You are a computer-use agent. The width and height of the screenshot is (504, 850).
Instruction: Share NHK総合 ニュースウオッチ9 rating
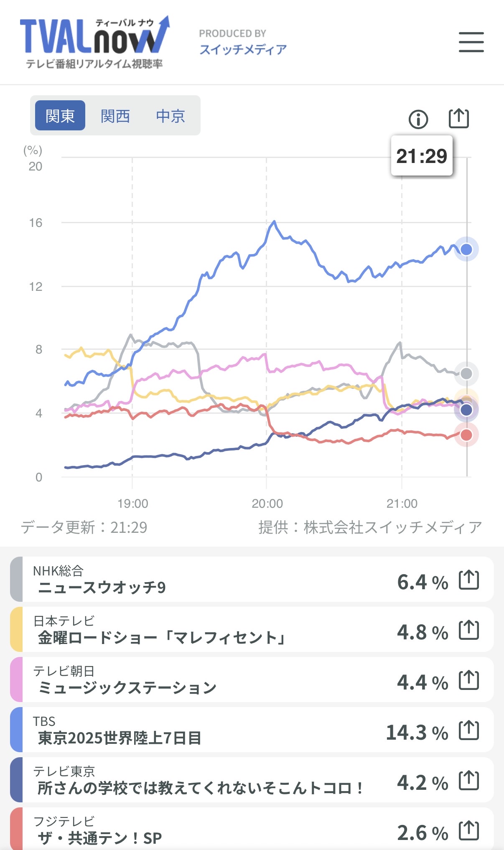point(468,580)
